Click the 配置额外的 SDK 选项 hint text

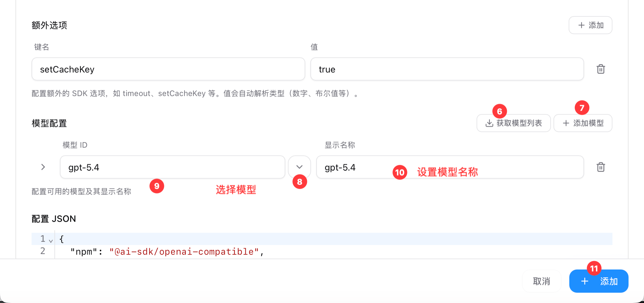tap(195, 93)
